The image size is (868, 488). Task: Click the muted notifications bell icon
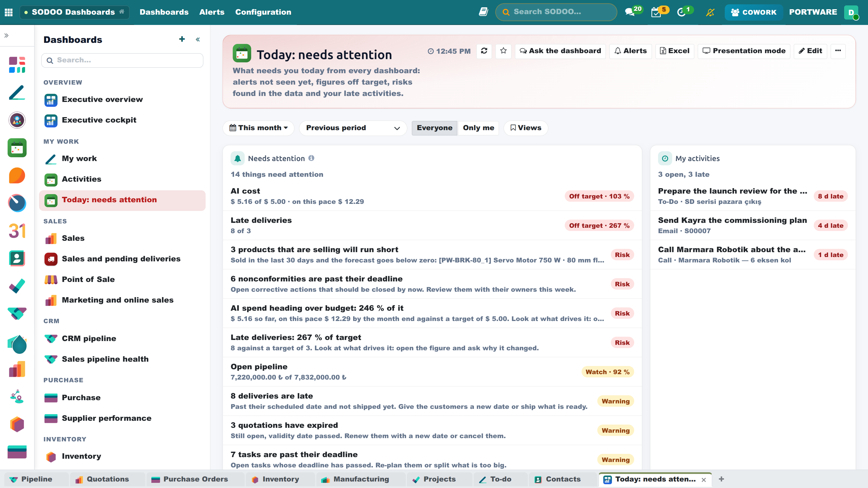[x=710, y=12]
